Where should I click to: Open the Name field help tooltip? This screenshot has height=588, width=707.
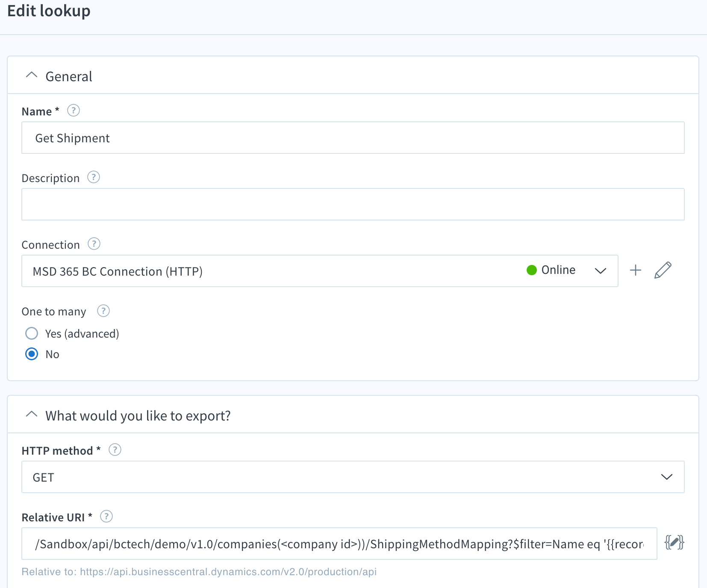(x=73, y=111)
